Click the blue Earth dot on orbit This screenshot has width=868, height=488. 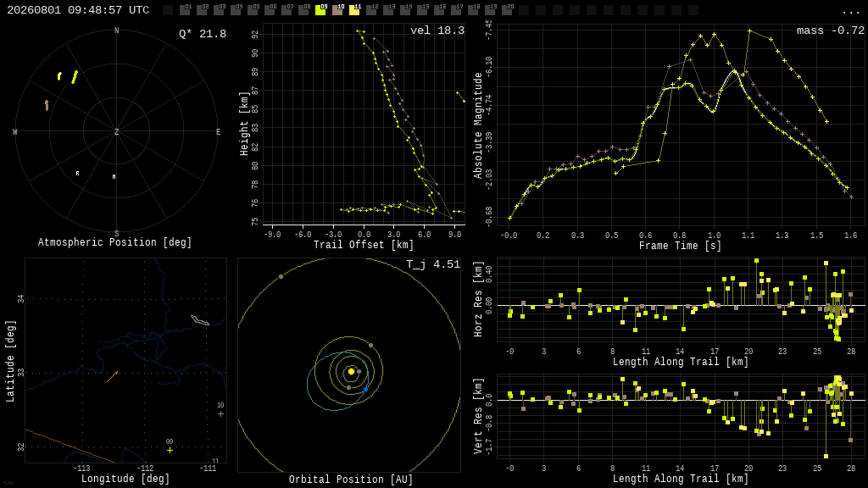point(366,390)
